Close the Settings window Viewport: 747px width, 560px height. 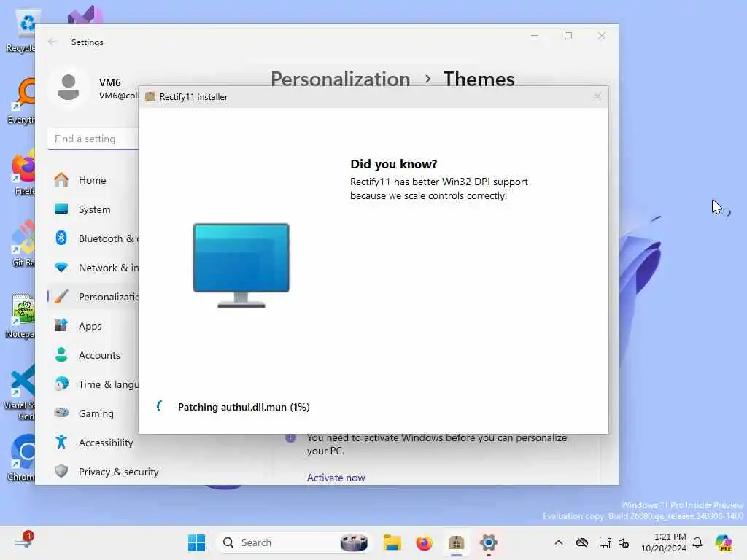click(x=602, y=36)
